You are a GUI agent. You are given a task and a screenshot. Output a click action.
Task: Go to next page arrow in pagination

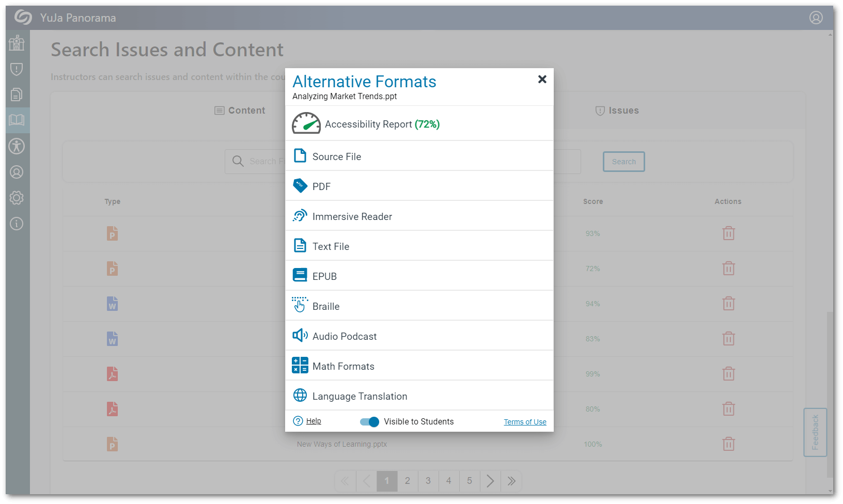[490, 481]
